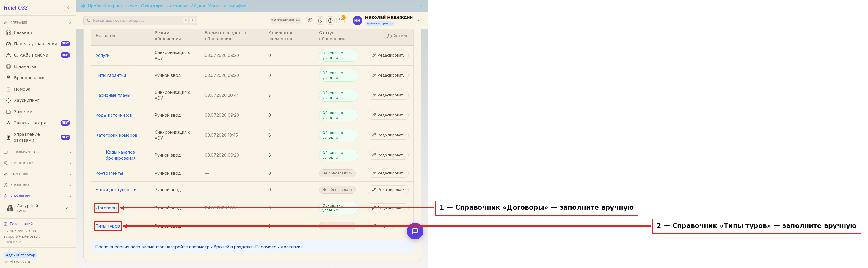The height and width of the screenshot is (268, 868).
Task: Open the Типы туров directory
Action: pos(107,226)
